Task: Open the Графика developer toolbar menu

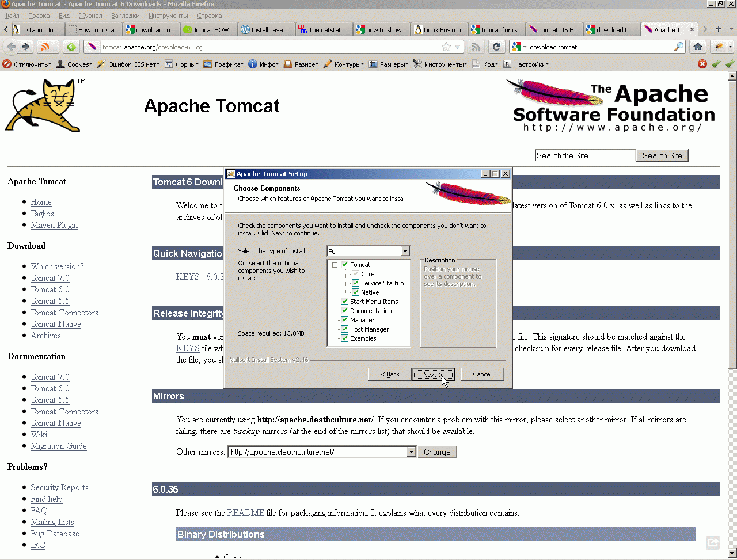Action: (223, 64)
